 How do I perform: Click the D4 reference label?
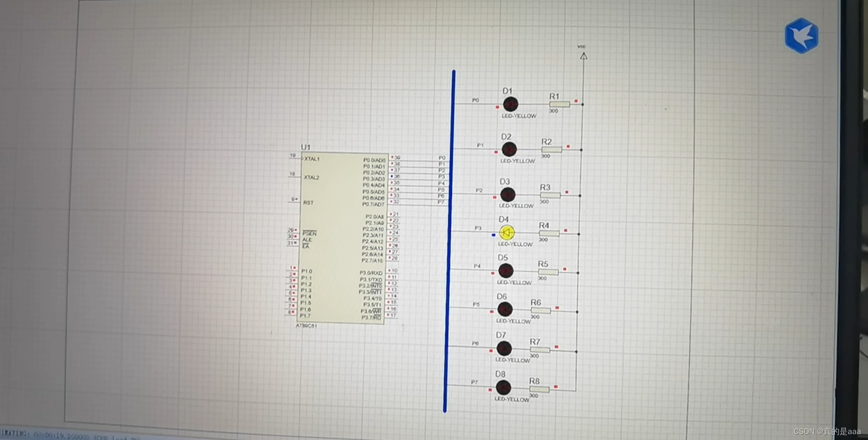[504, 219]
